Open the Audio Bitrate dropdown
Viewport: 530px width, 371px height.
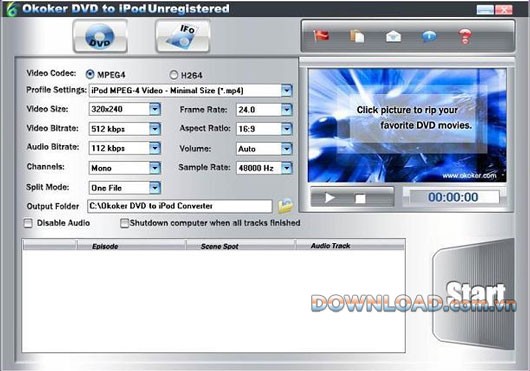pyautogui.click(x=155, y=148)
